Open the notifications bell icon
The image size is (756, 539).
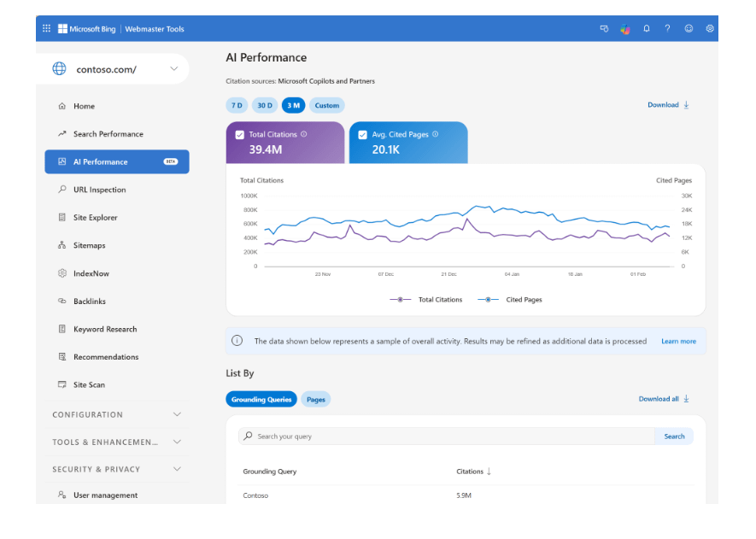click(647, 28)
